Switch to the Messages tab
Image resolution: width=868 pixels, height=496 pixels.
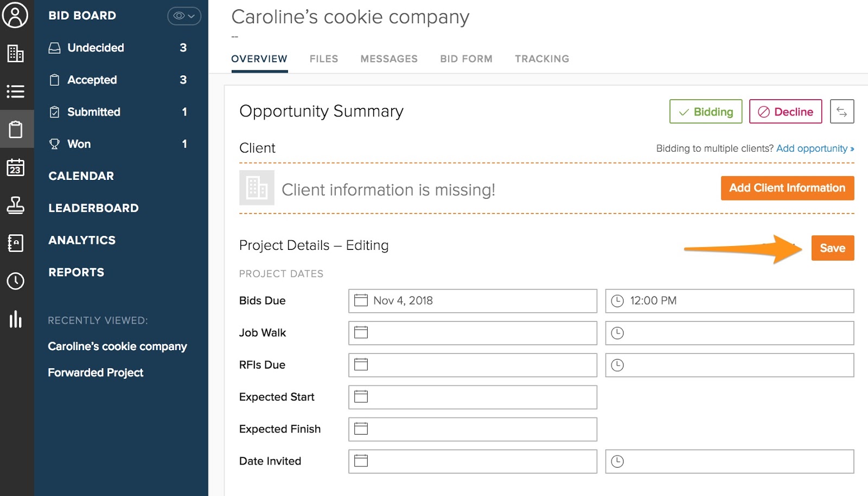389,59
